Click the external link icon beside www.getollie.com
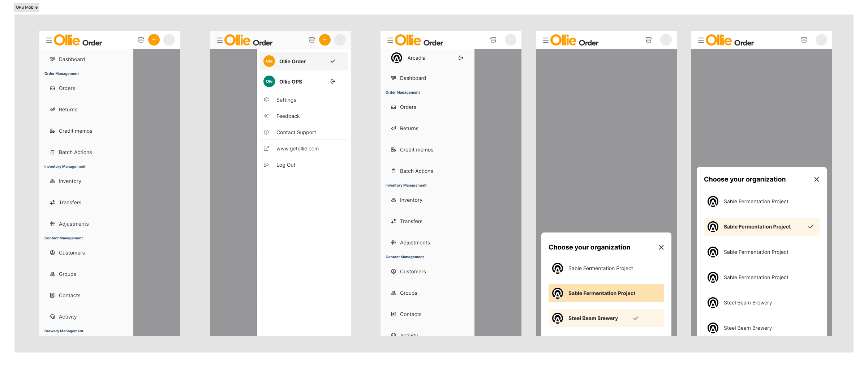Image resolution: width=868 pixels, height=367 pixels. click(x=266, y=148)
